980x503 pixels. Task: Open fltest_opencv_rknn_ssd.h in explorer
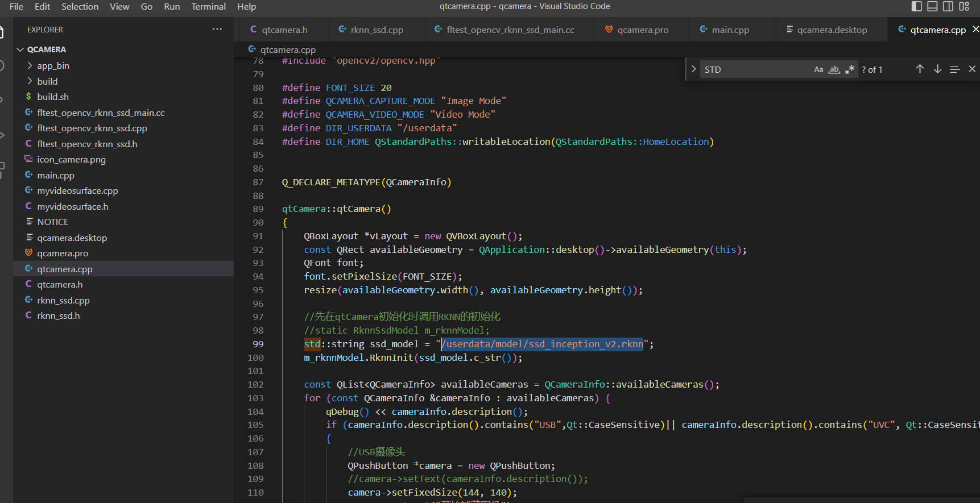123,144
